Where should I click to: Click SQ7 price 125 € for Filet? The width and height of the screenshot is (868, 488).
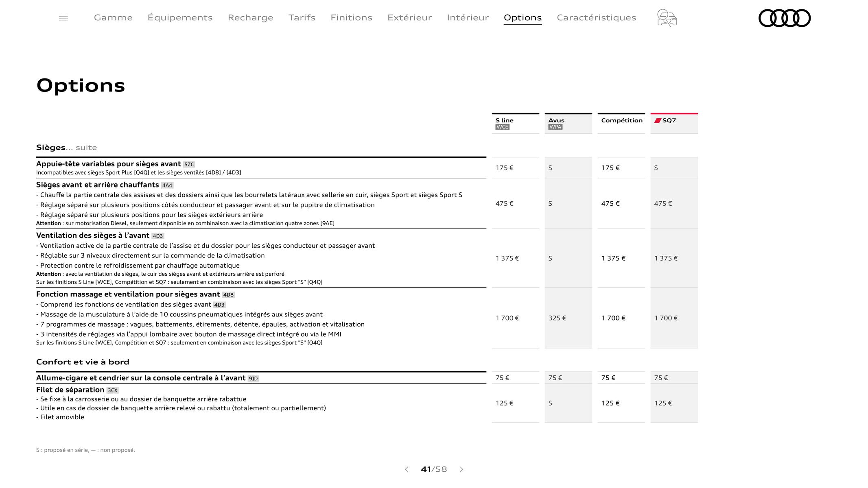(x=663, y=403)
